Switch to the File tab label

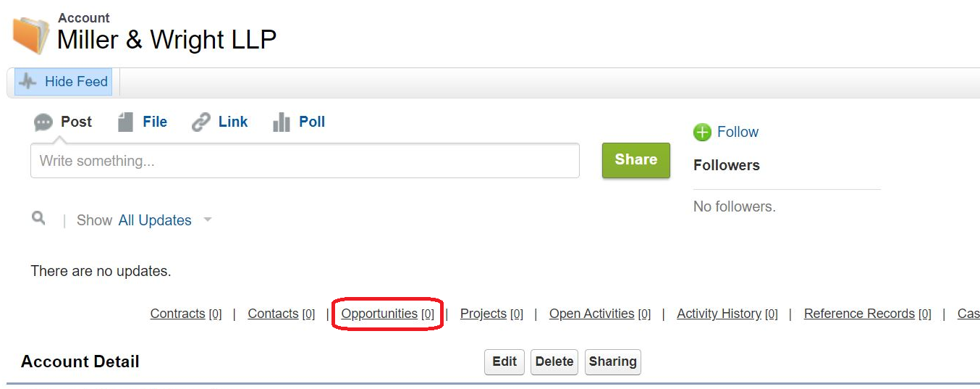point(155,122)
